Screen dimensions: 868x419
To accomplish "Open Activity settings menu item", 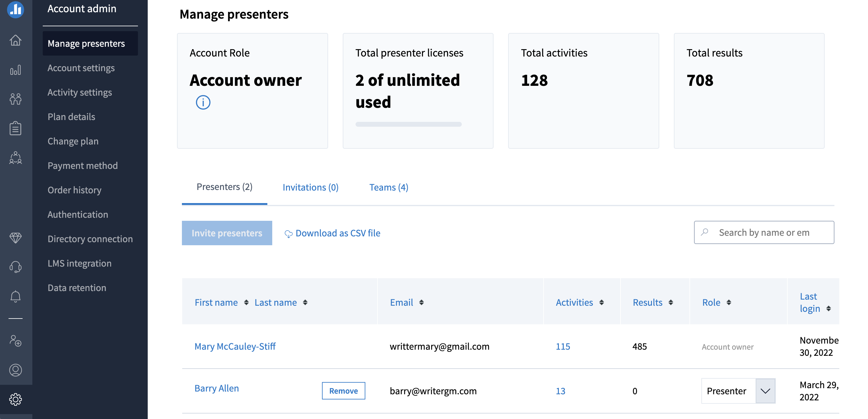I will coord(80,92).
